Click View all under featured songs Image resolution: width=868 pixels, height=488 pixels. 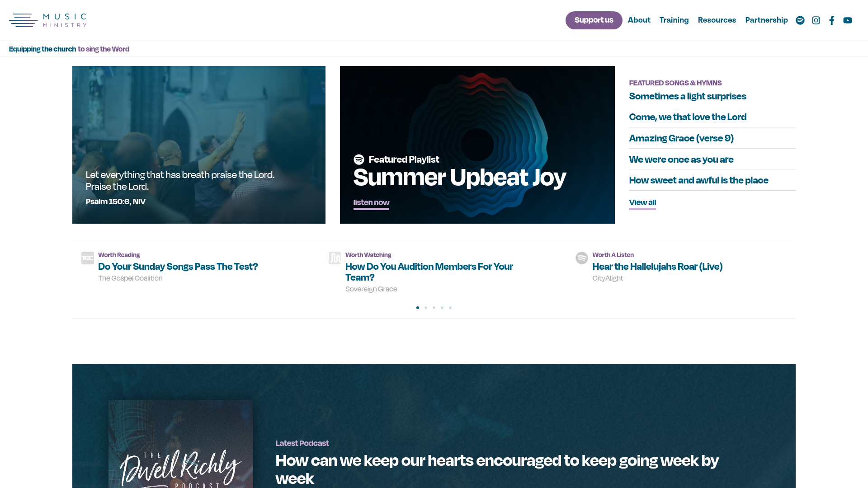[x=642, y=203]
